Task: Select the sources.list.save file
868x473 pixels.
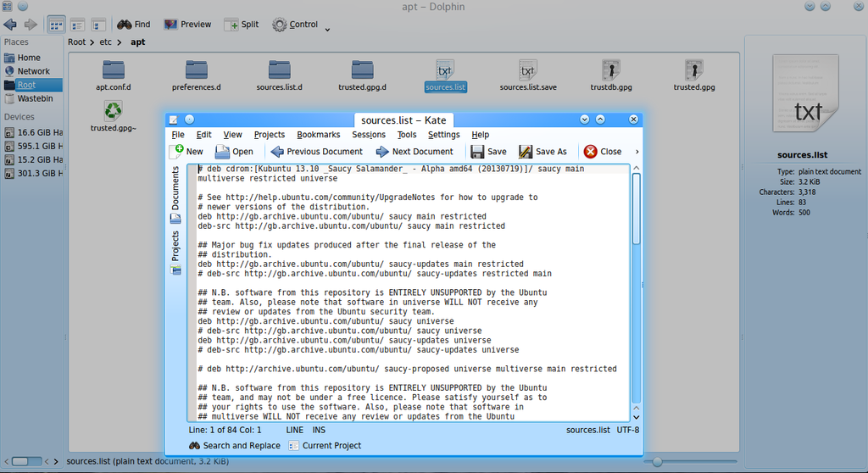Action: coord(528,75)
